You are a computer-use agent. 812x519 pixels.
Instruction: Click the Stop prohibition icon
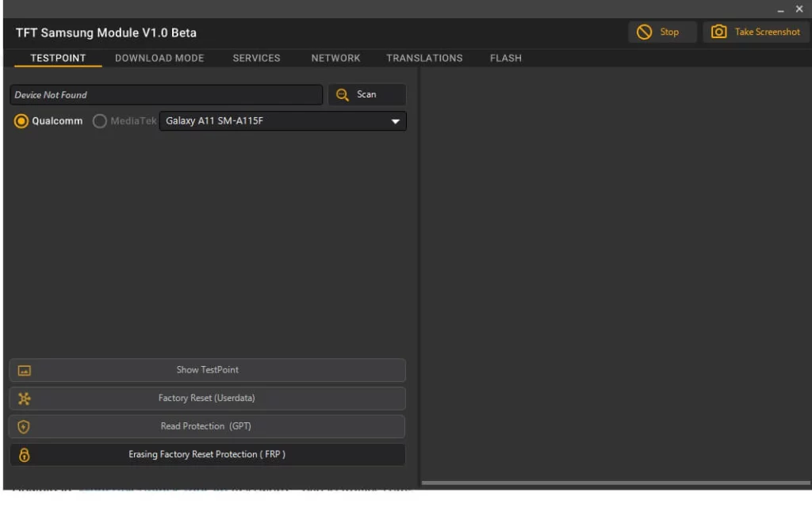(644, 32)
